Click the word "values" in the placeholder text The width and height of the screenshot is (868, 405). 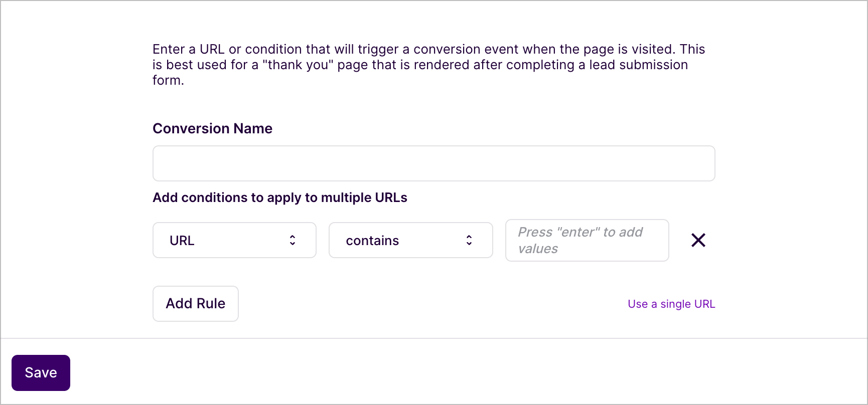click(538, 249)
